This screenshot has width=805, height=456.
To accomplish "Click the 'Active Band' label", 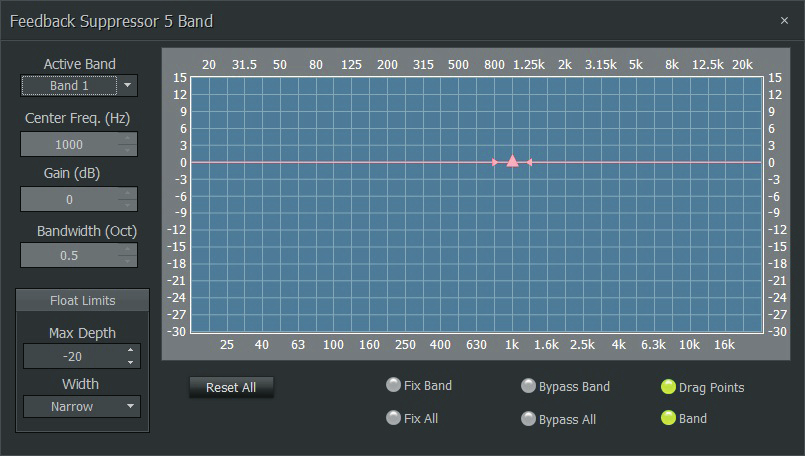I will (80, 64).
